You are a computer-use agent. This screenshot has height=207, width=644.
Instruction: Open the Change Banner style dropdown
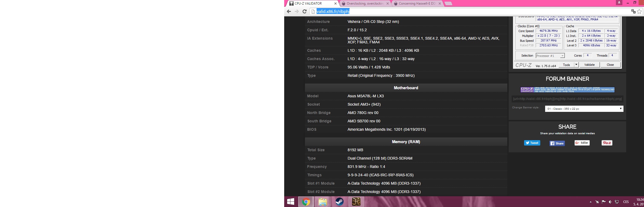[584, 109]
